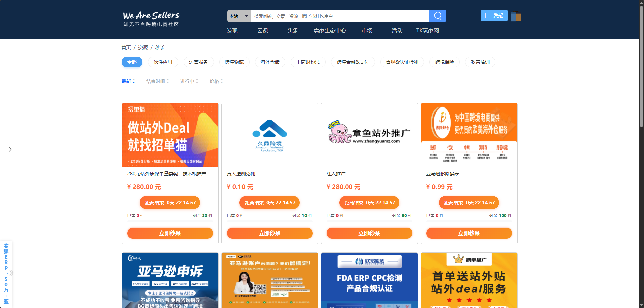The height and width of the screenshot is (308, 644).
Task: Open the 本站 search scope dropdown
Action: pyautogui.click(x=239, y=16)
